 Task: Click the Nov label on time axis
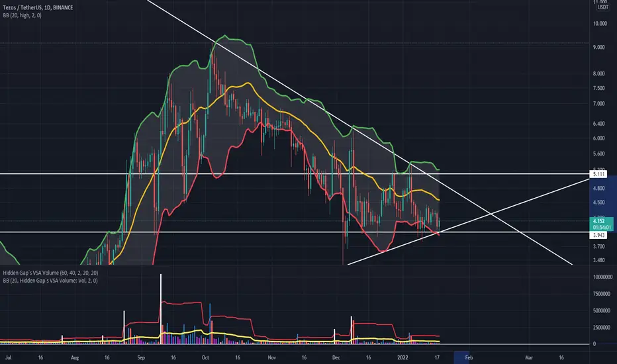[271, 357]
